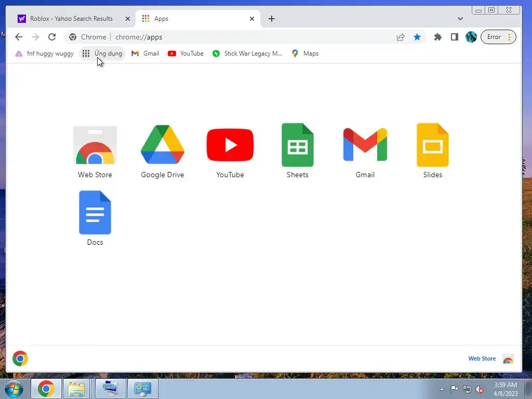532x399 pixels.
Task: View site information Chrome icon
Action: tap(73, 37)
